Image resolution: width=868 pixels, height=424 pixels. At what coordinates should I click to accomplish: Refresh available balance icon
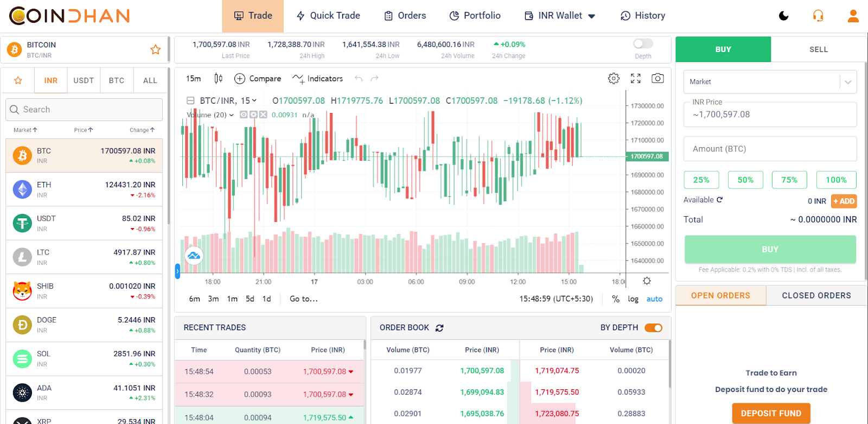(720, 200)
